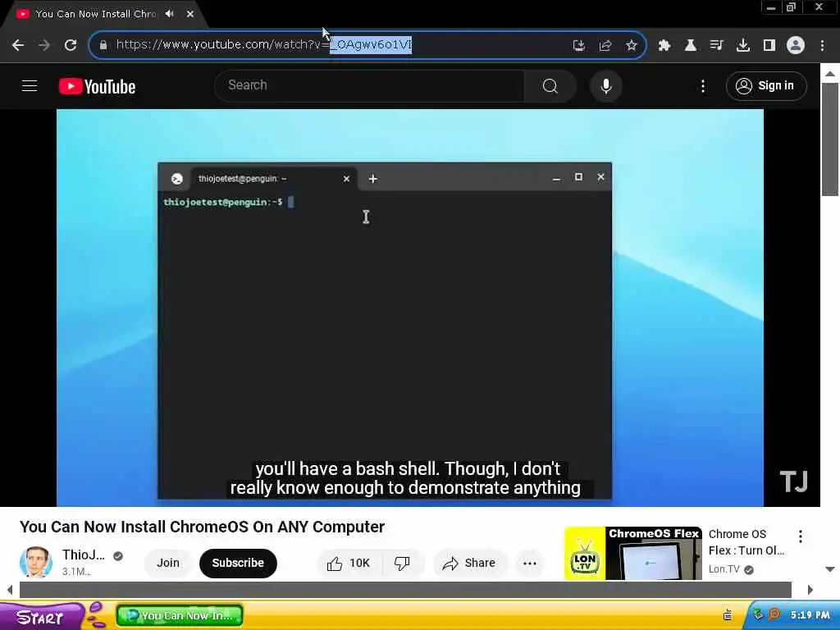The width and height of the screenshot is (840, 630).
Task: Click the vertical scrollbar thumb
Action: coord(830,139)
